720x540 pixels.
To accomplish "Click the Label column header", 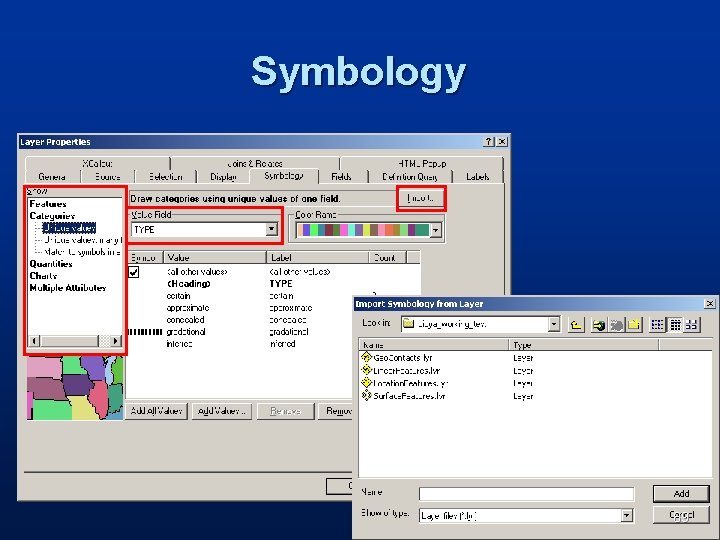I will (318, 258).
